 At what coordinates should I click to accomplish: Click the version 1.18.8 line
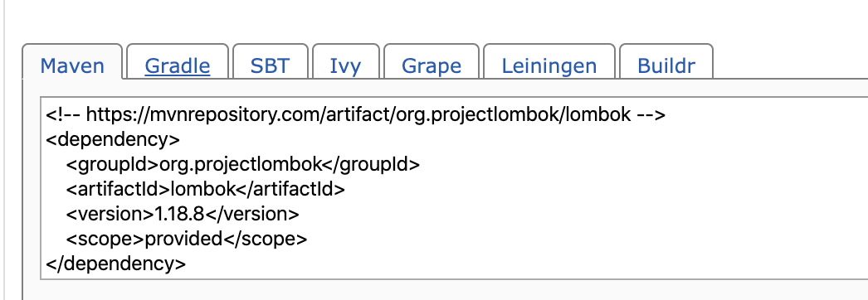(x=183, y=214)
